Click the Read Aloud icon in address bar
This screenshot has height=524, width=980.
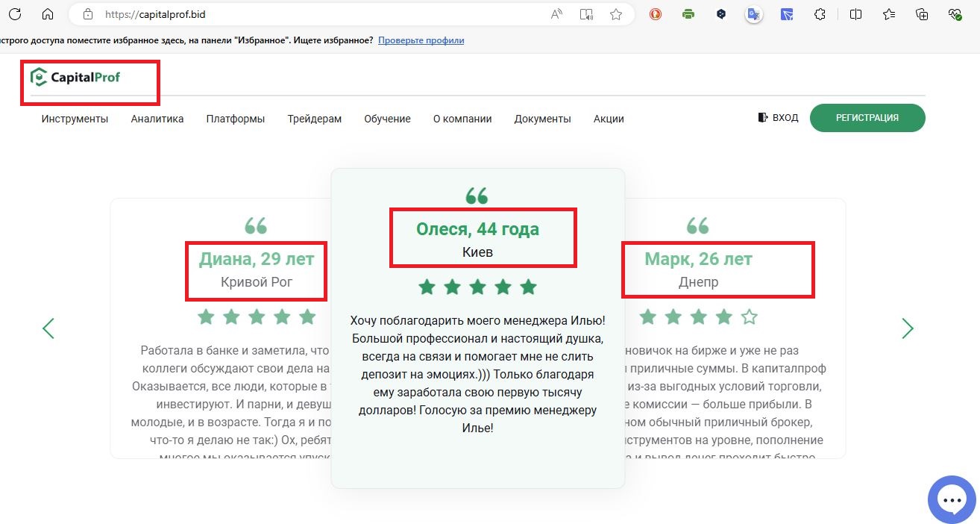click(556, 14)
